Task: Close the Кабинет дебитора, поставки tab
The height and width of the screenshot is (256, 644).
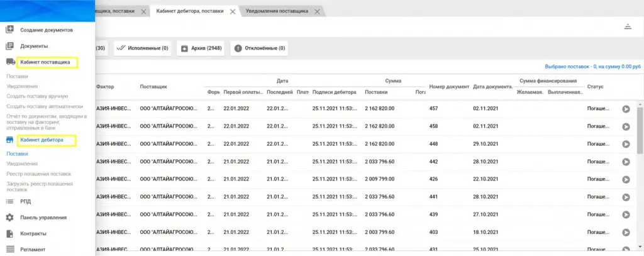Action: [x=233, y=11]
